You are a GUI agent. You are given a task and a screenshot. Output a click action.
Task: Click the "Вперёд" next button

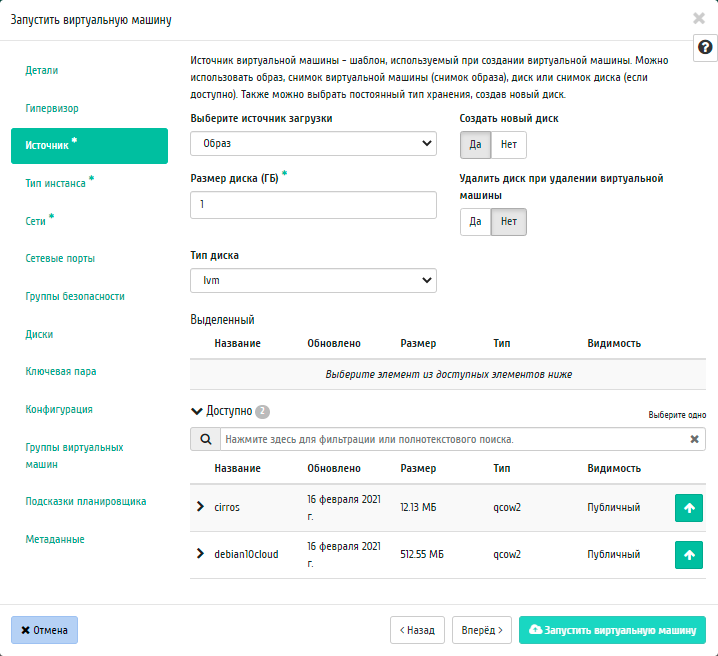[482, 630]
